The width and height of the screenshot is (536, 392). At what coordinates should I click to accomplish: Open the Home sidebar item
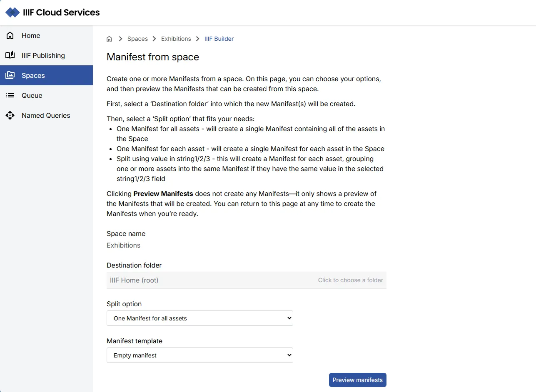coord(46,35)
